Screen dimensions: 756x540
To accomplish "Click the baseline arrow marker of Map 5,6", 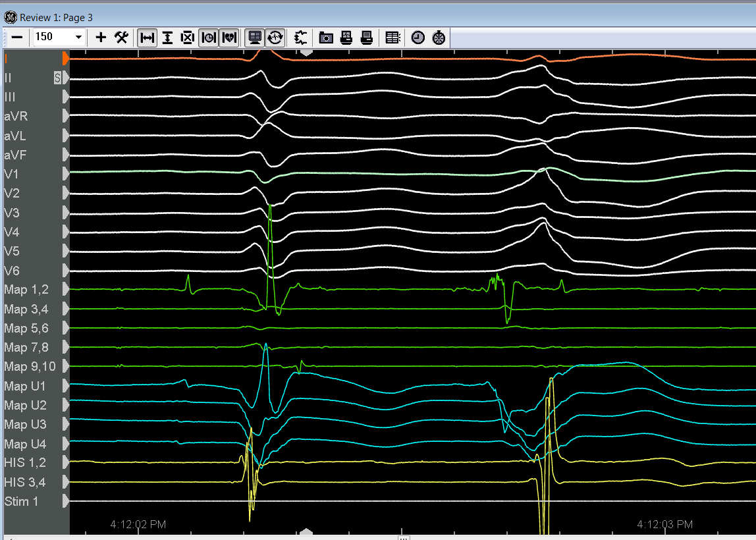I will point(66,329).
